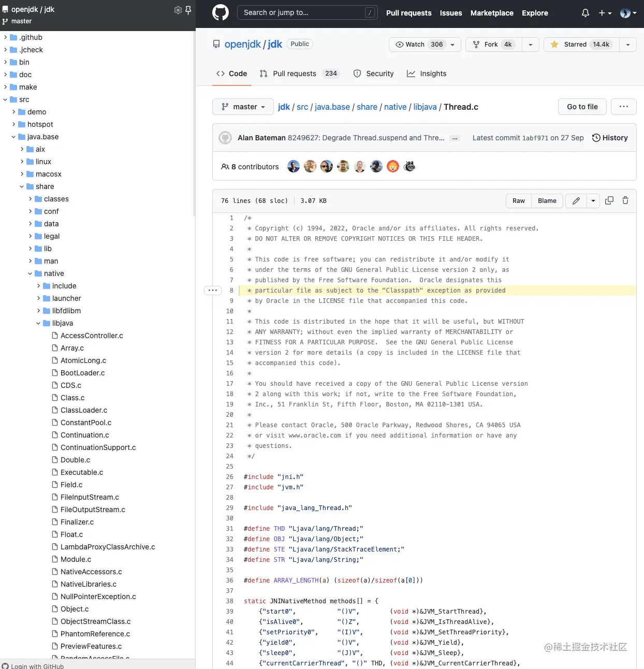
Task: Copy raw contents icon
Action: coord(609,200)
